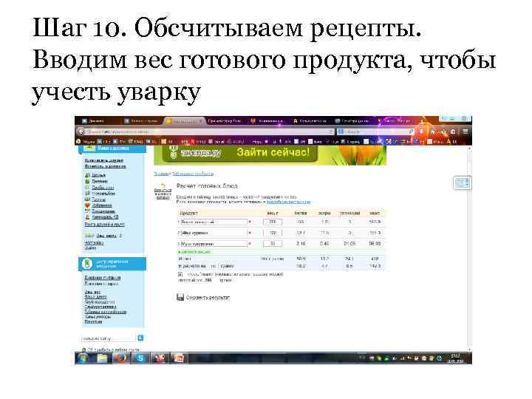Switch to the last browser tab on the right
The height and width of the screenshot is (399, 532).
click(395, 120)
